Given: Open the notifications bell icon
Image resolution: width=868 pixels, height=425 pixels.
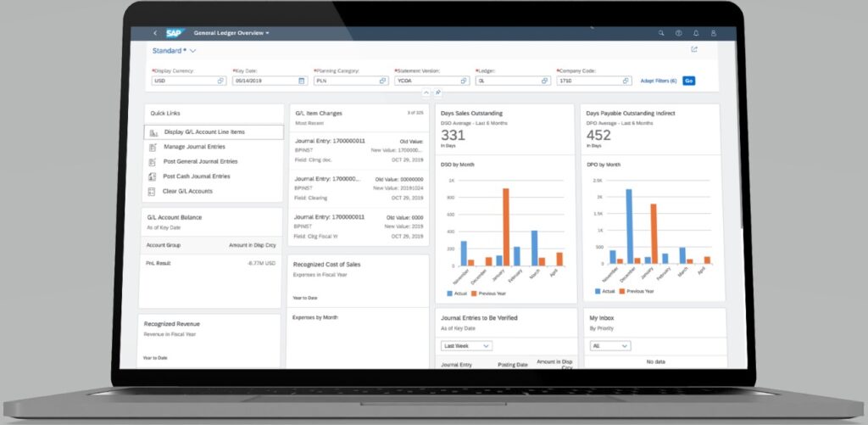Looking at the screenshot, I should coord(696,33).
